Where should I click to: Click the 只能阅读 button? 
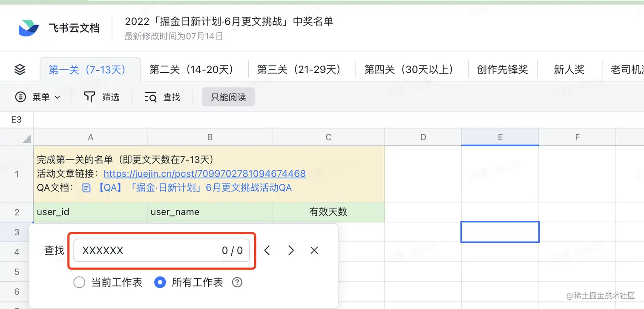pos(228,97)
